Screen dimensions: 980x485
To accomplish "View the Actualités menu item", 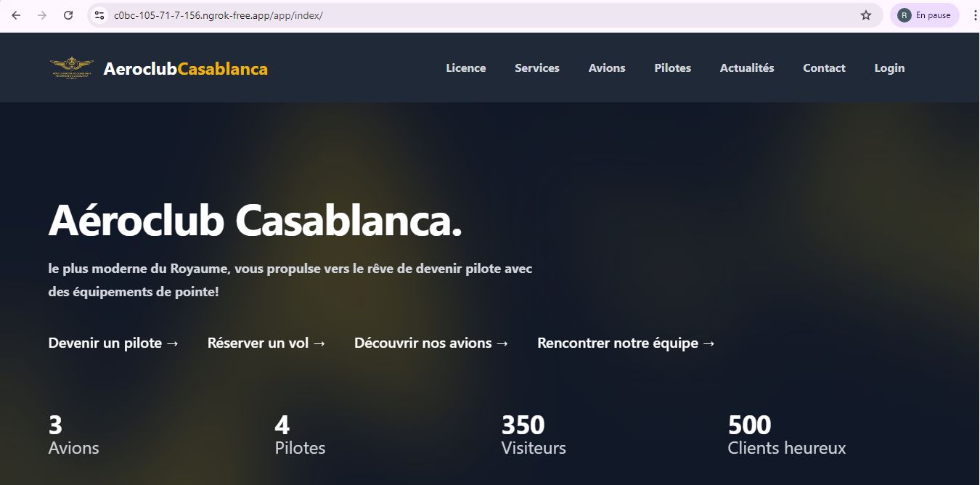I will (x=747, y=68).
